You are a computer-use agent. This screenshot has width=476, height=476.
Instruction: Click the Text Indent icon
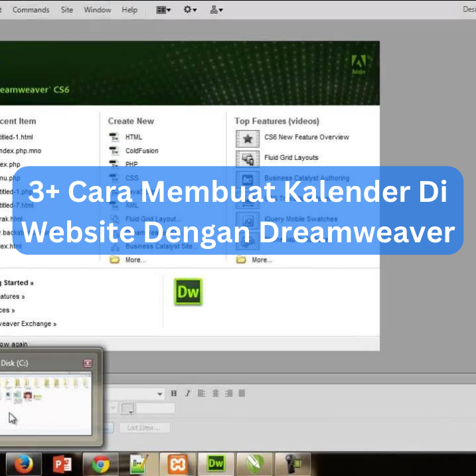pyautogui.click(x=242, y=394)
